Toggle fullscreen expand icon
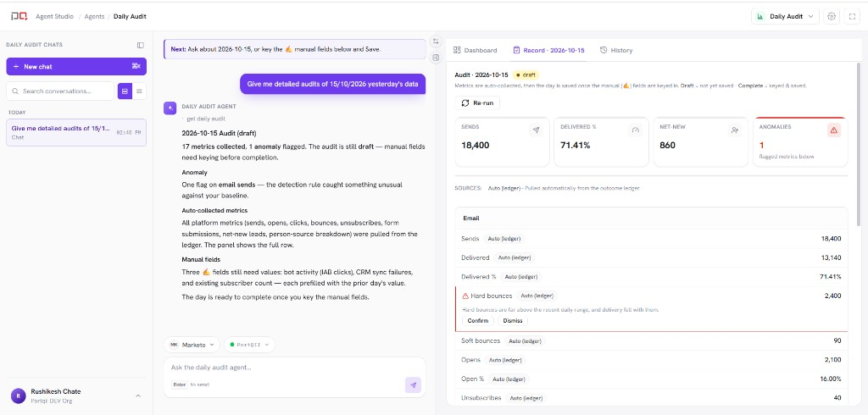This screenshot has width=868, height=415. click(x=852, y=16)
